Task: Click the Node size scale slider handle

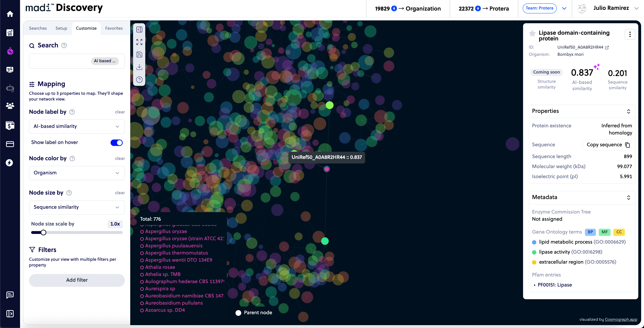Action: tap(43, 233)
